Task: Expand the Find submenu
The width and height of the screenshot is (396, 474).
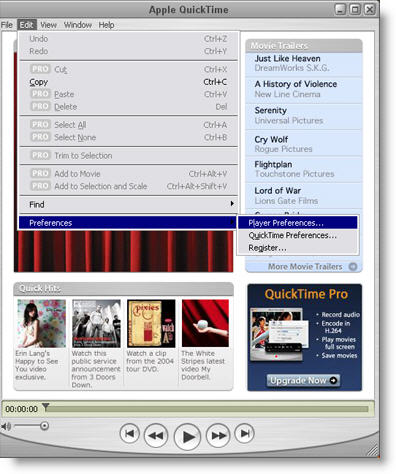Action: (128, 204)
